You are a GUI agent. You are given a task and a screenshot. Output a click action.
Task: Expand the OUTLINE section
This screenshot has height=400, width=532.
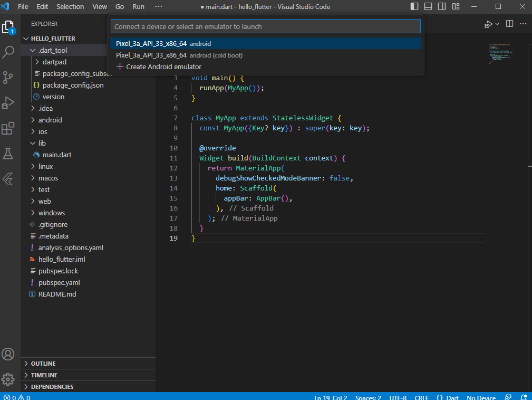pos(88,364)
